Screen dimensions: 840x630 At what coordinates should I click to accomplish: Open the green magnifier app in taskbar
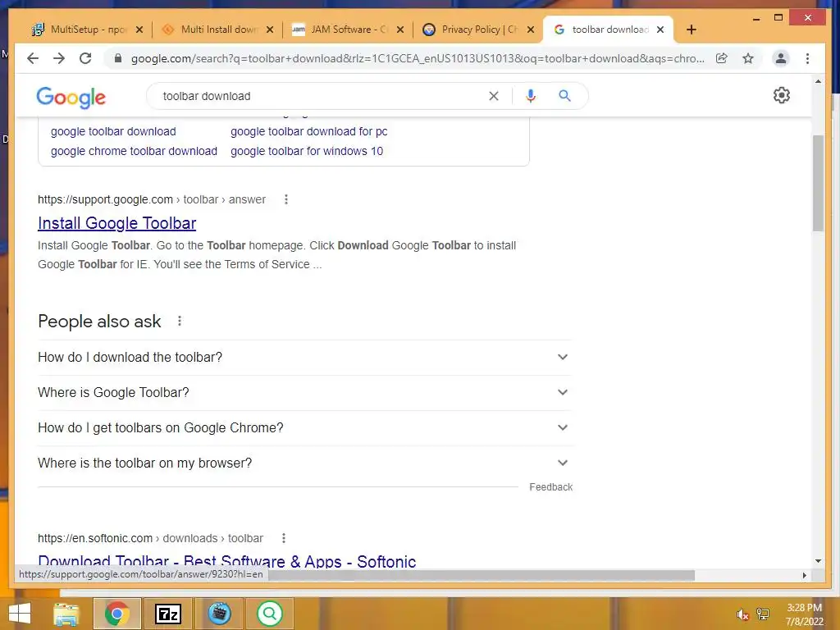pyautogui.click(x=270, y=614)
